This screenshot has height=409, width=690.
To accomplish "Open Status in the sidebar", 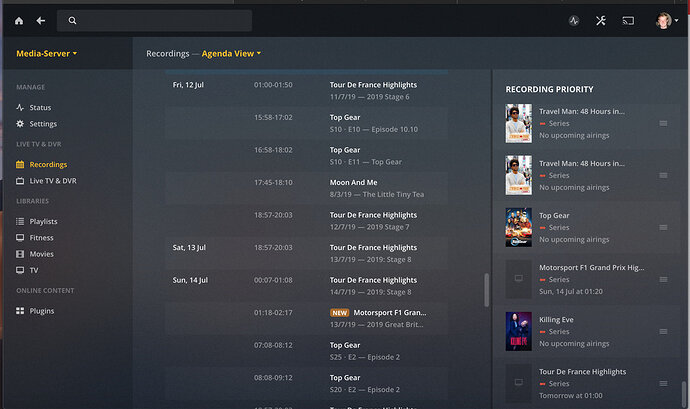I will point(40,107).
